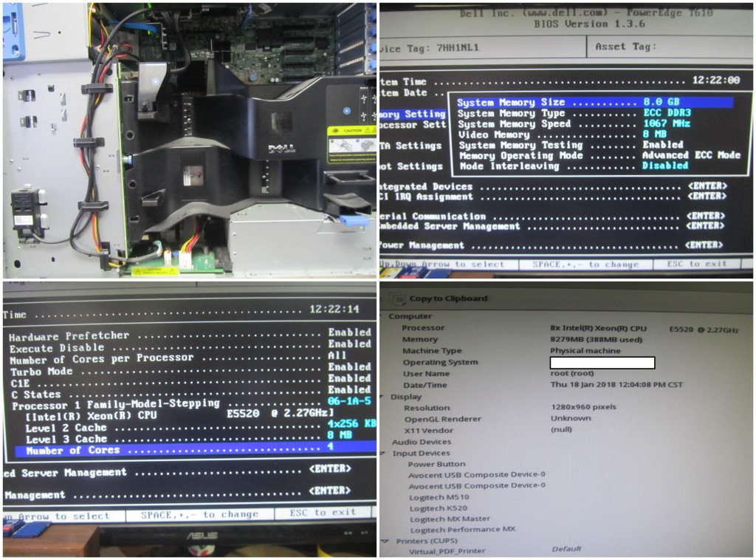Select the Virtual_PDF_Printer entry
This screenshot has height=560, width=756.
tap(447, 551)
